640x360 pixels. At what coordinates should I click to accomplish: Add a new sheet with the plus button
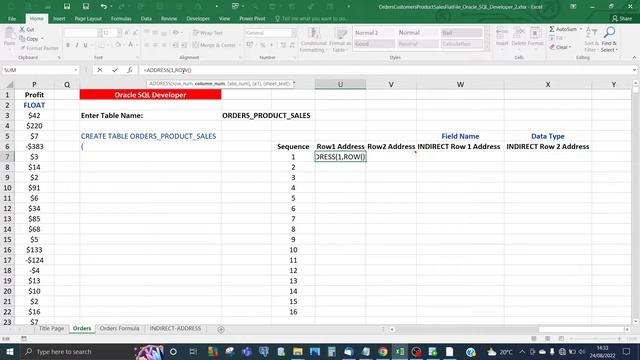[x=221, y=329]
